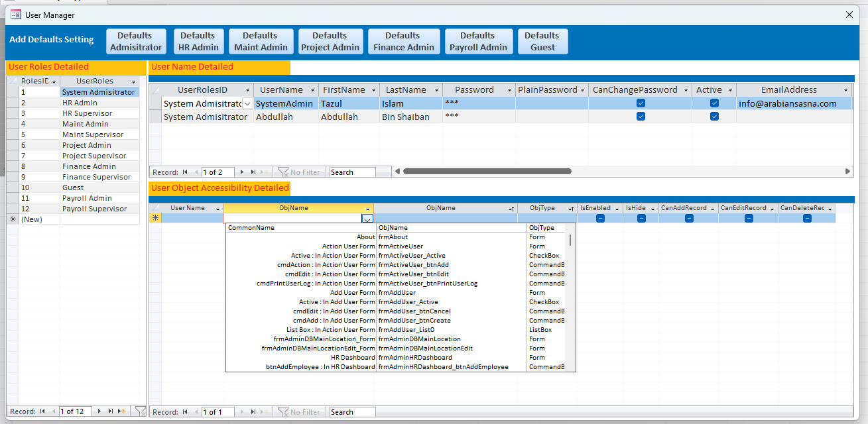This screenshot has height=424, width=868.
Task: Select frmAddUser from the object list
Action: 397,293
